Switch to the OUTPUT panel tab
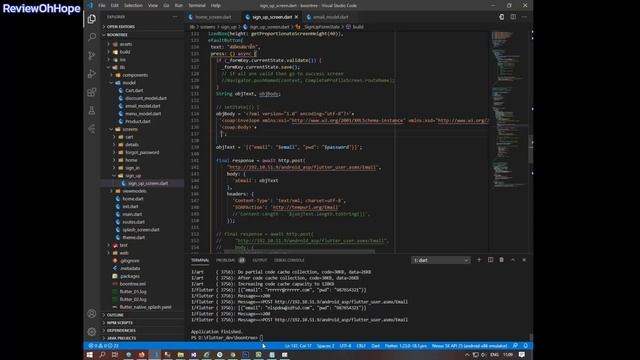Viewport: 640px width, 360px height. click(x=259, y=260)
